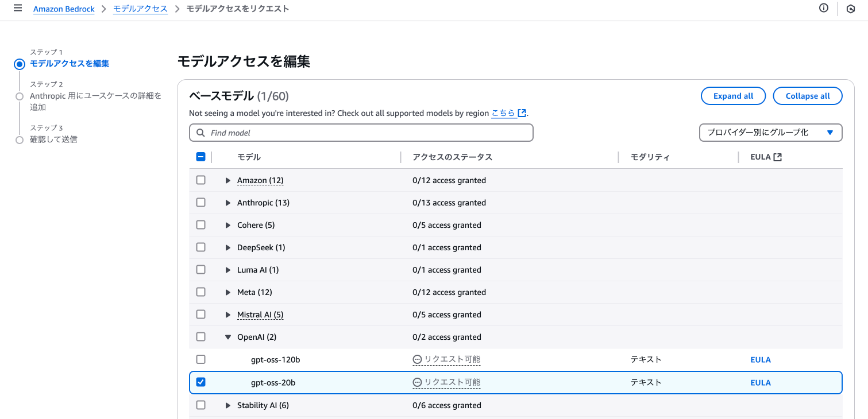The height and width of the screenshot is (419, 868).
Task: Click the info circle icon at top right
Action: coord(824,8)
